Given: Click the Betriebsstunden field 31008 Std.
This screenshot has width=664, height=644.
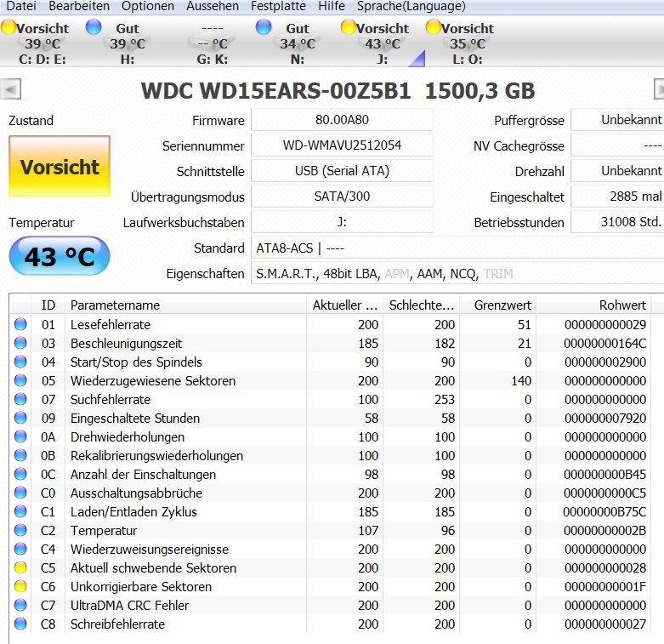Looking at the screenshot, I should click(x=617, y=221).
